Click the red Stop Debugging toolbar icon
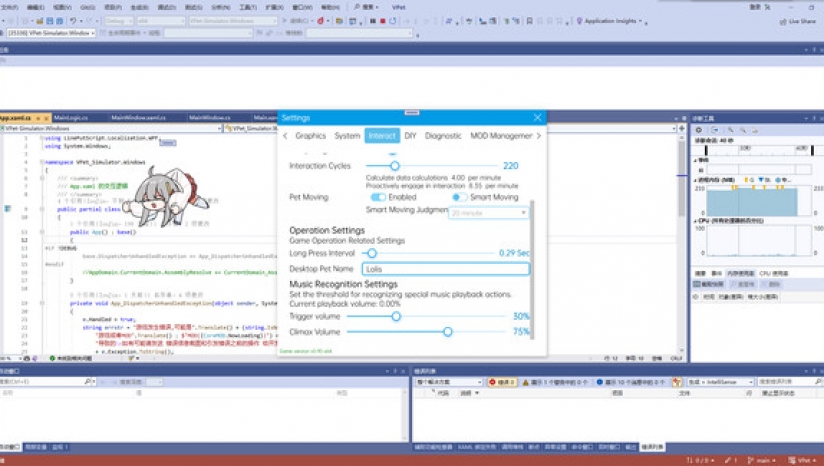This screenshot has width=824, height=466. click(383, 21)
